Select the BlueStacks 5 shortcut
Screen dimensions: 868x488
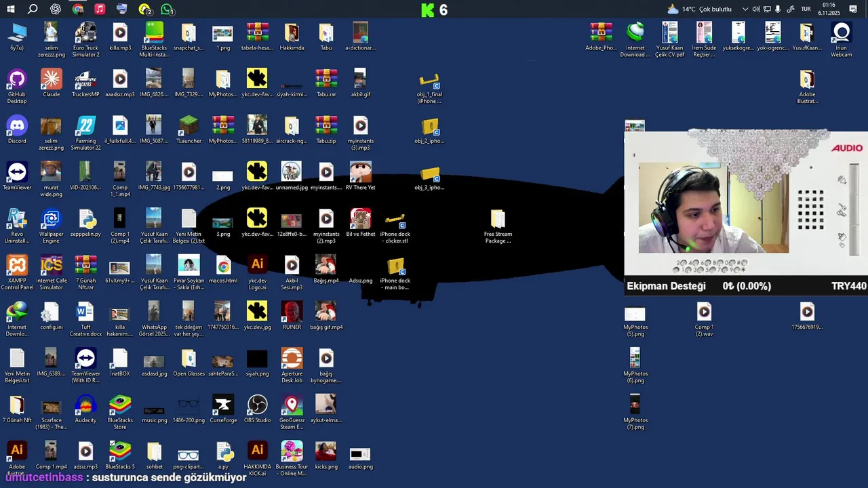(120, 455)
